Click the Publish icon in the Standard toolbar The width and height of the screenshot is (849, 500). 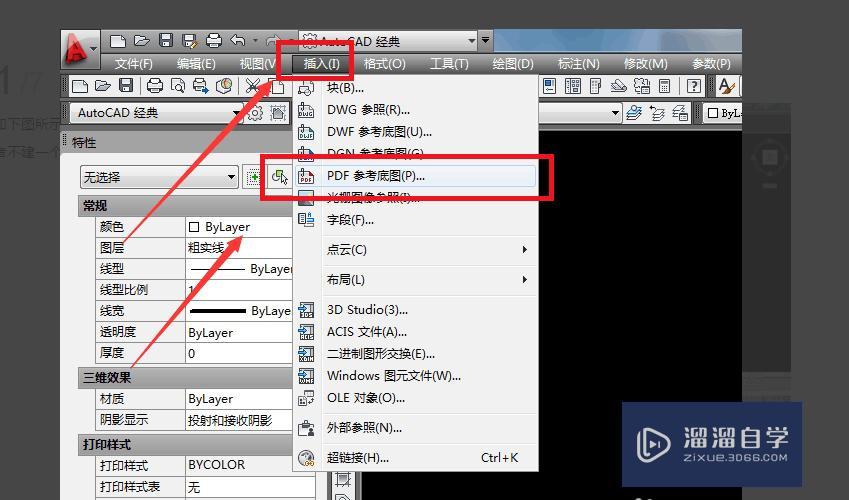point(200,86)
